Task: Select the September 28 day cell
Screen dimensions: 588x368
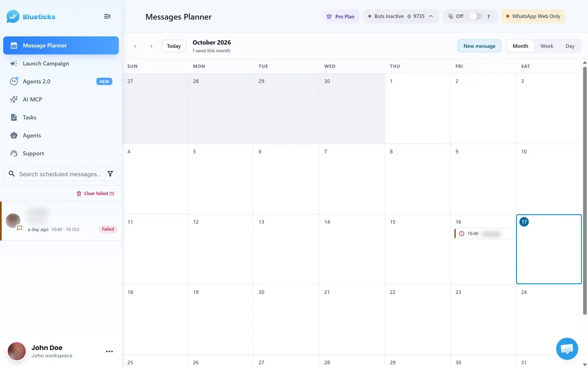Action: click(x=220, y=109)
